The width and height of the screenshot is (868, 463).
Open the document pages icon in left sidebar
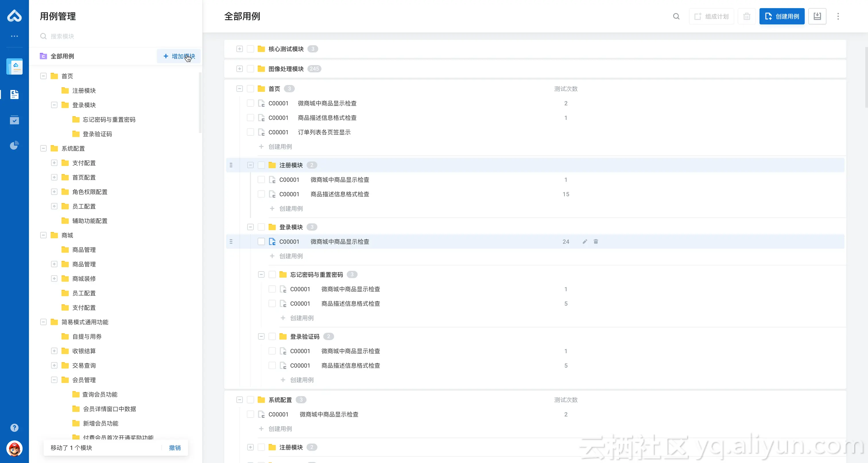[x=14, y=95]
